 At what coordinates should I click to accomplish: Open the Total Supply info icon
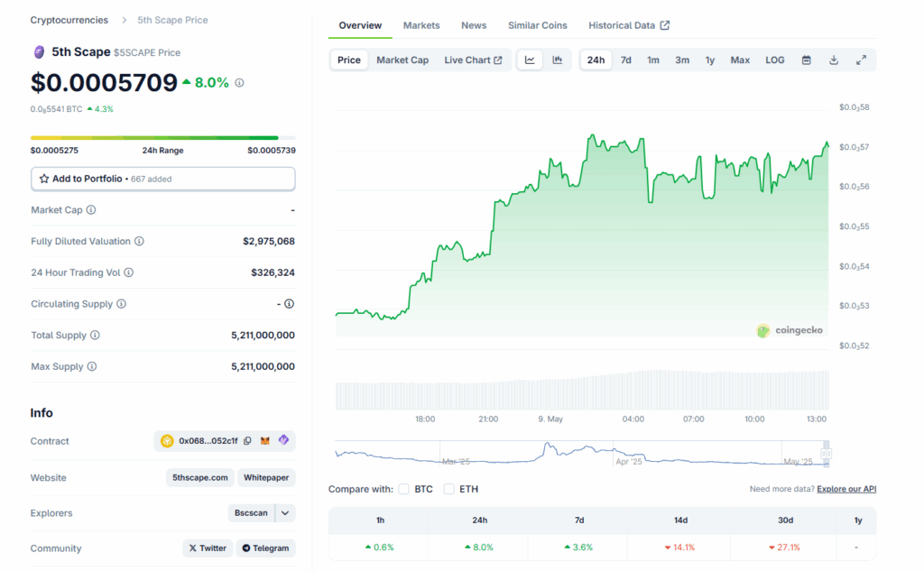tap(95, 335)
